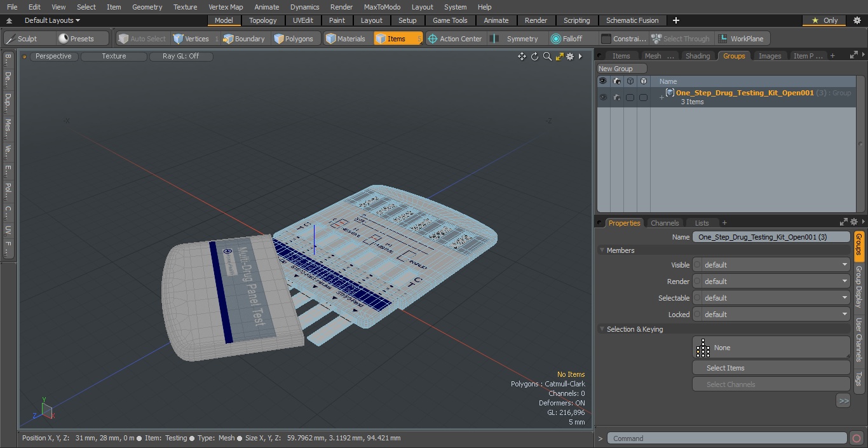Toggle the Visible channel circle button
Screen dimensions: 868x448
(x=697, y=265)
